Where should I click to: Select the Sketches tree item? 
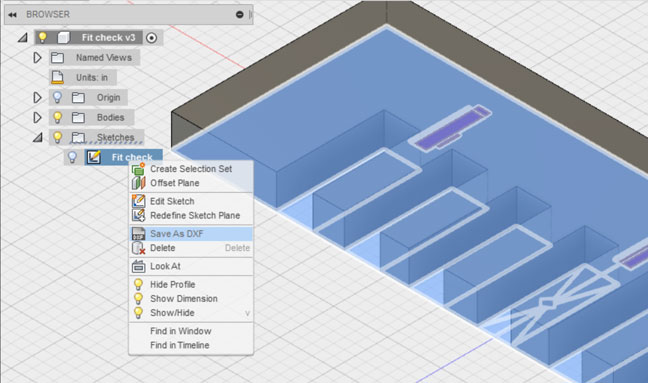coord(115,137)
